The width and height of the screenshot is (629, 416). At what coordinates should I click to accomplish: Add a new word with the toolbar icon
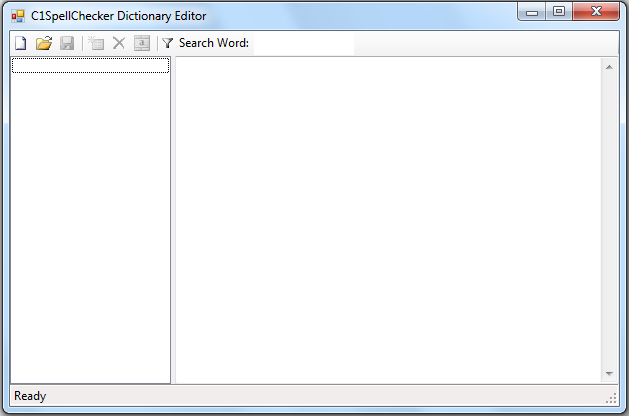pos(96,44)
